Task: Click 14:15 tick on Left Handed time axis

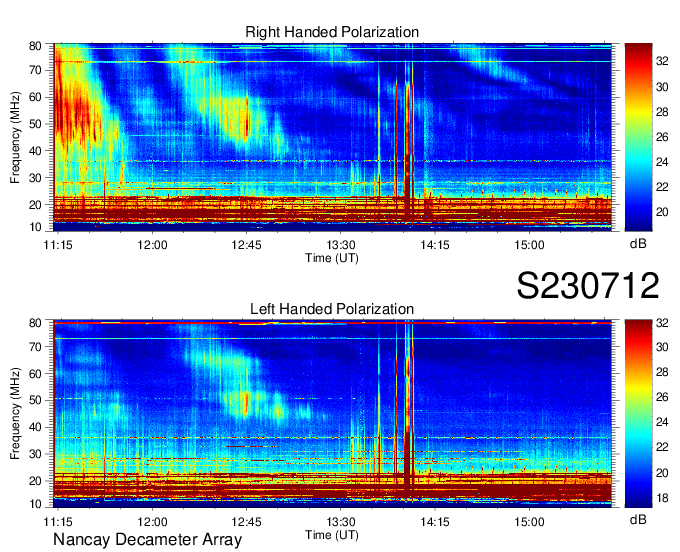Action: click(435, 522)
